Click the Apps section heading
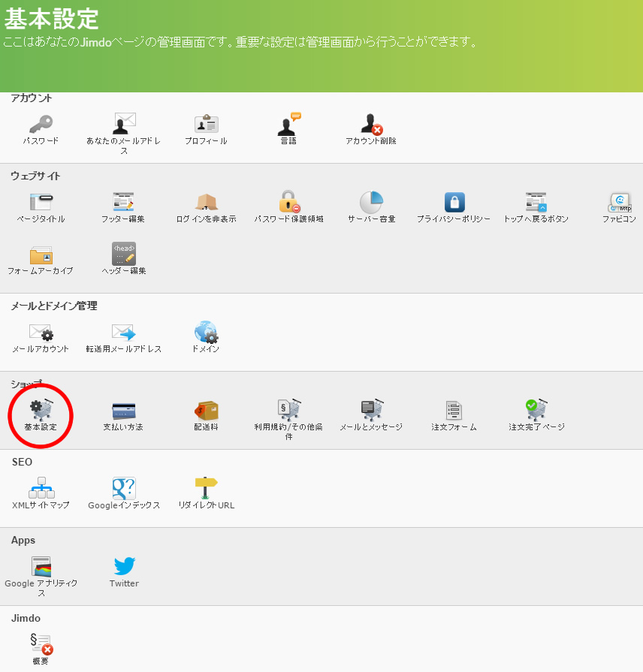Screen dimensions: 643x672 tap(23, 541)
